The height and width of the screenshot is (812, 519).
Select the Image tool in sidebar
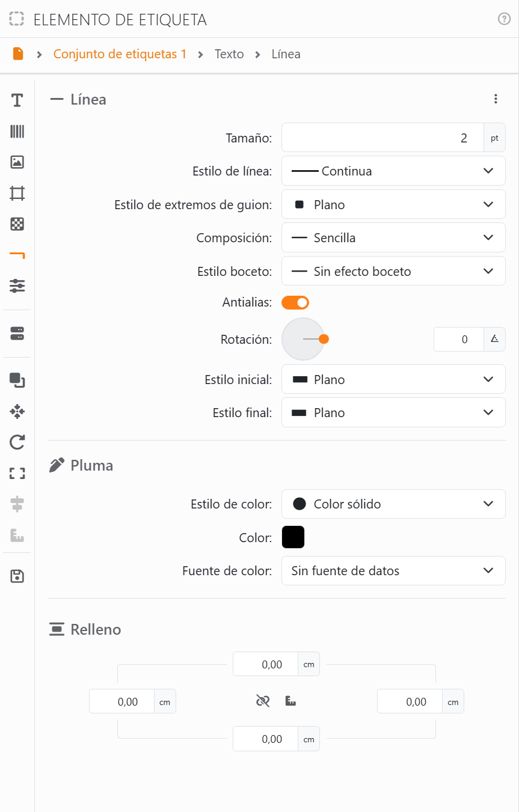pos(17,162)
